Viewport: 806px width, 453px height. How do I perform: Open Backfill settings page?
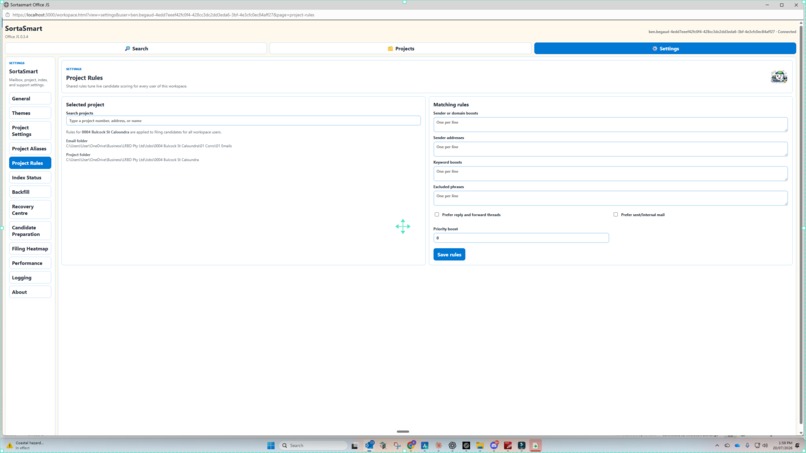pyautogui.click(x=30, y=192)
